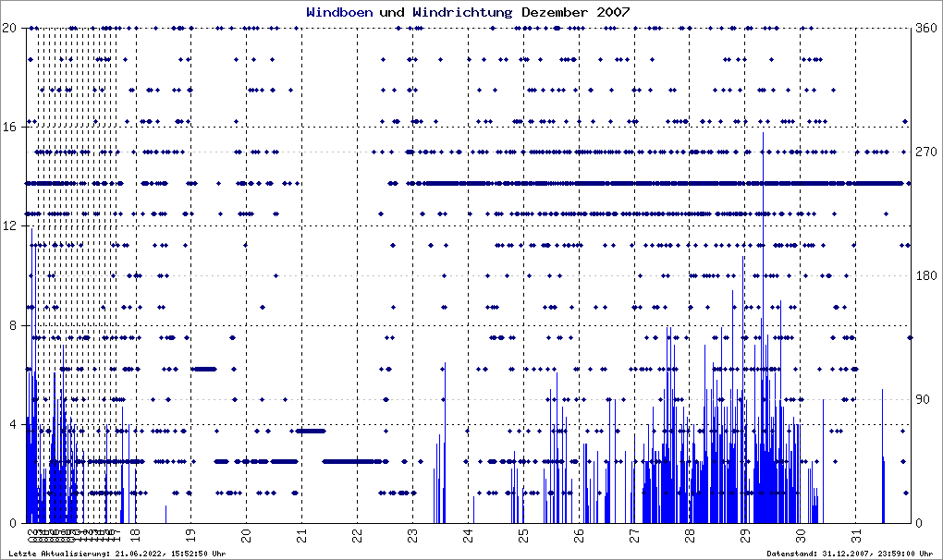Click the gust scale label "4"
This screenshot has height=560, width=943.
click(13, 424)
